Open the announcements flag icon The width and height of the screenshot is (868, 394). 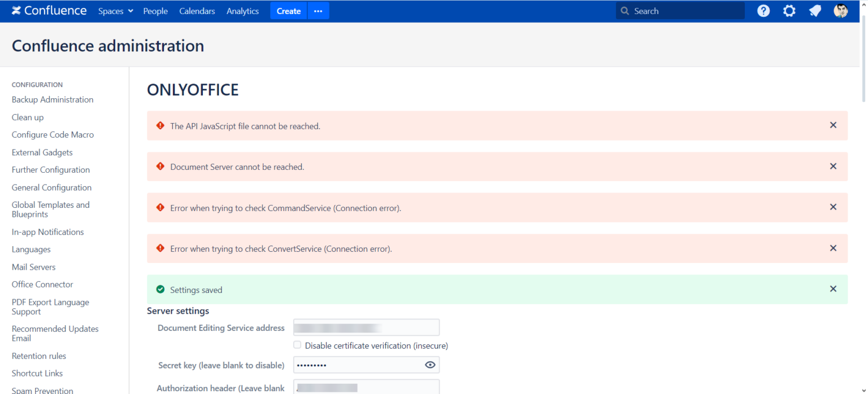point(814,10)
